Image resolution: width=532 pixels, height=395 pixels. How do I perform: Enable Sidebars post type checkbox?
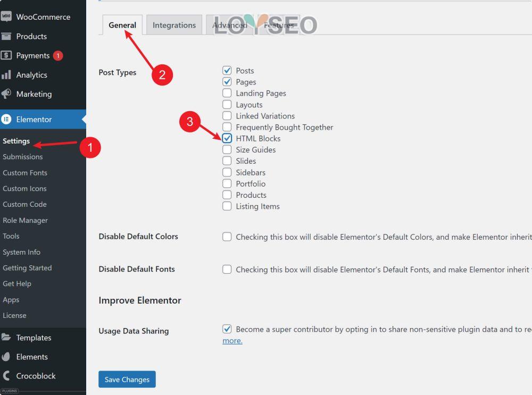pos(227,172)
